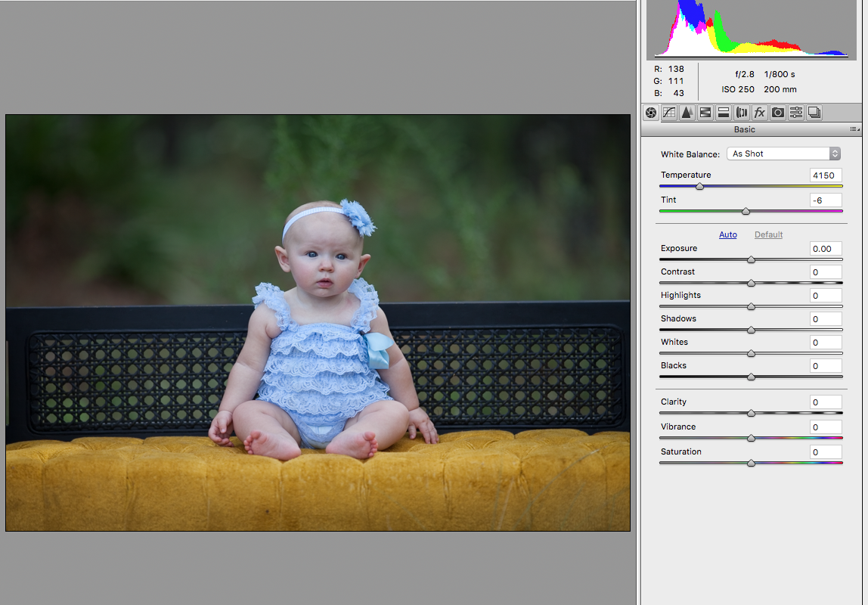868x605 pixels.
Task: Open the Basic panel tab icon
Action: 651,113
